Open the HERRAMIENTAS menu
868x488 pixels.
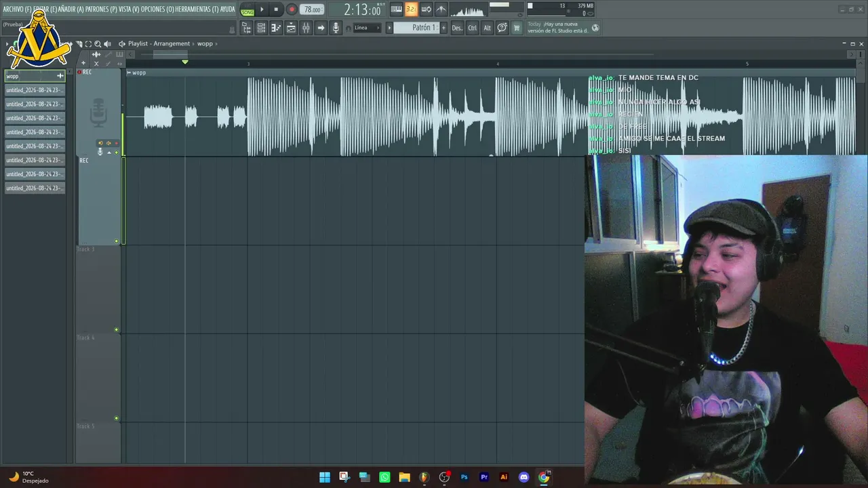(197, 9)
